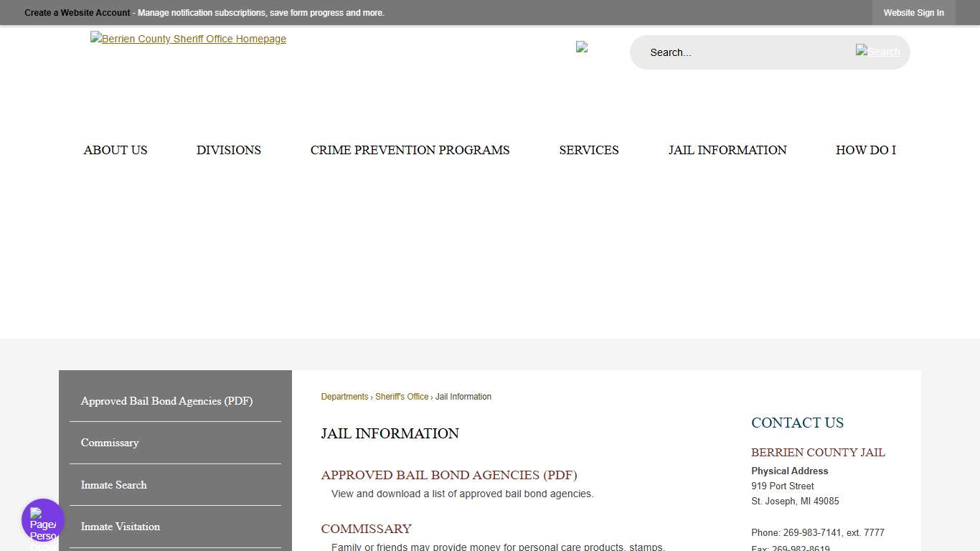This screenshot has height=551, width=980.
Task: Open the Berrien County Sheriff Office homepage logo
Action: coord(188,39)
